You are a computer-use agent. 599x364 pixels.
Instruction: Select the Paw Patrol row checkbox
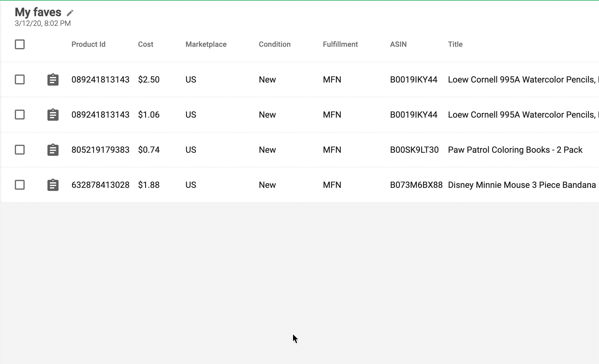coord(20,150)
